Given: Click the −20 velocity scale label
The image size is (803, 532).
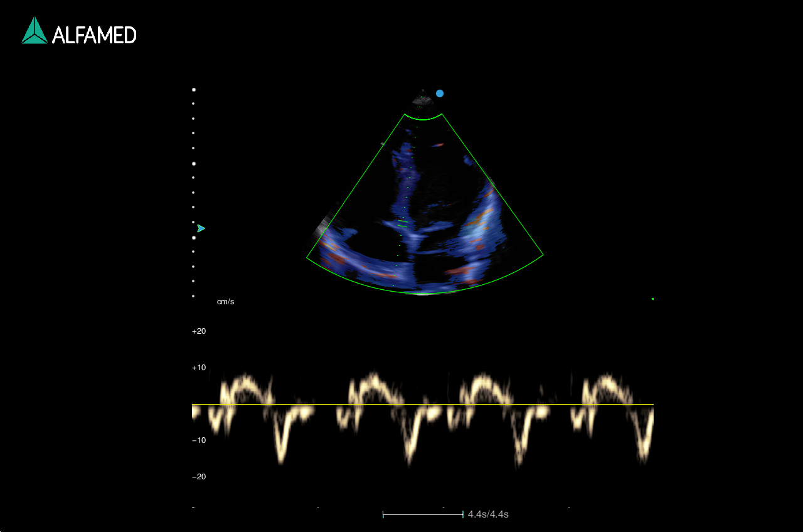Looking at the screenshot, I should pos(199,477).
